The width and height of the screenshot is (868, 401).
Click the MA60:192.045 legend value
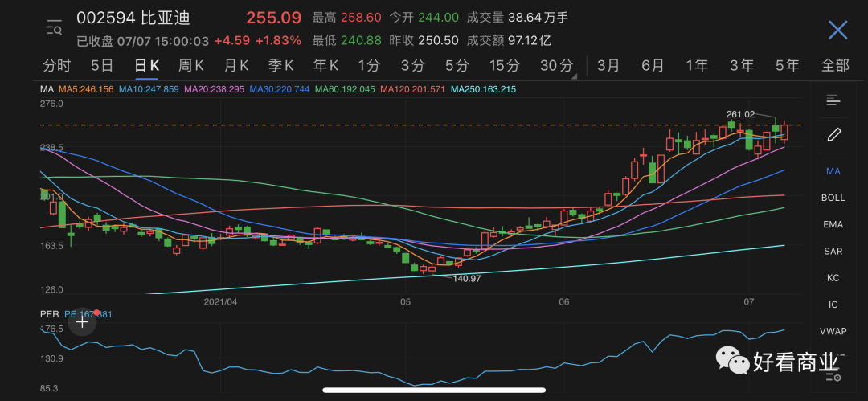pyautogui.click(x=345, y=89)
